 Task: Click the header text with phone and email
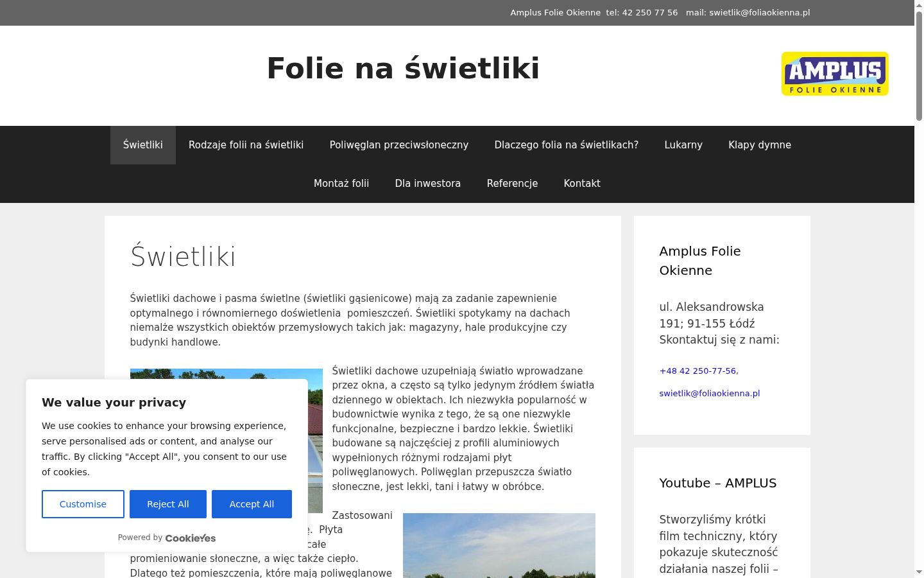(x=660, y=13)
